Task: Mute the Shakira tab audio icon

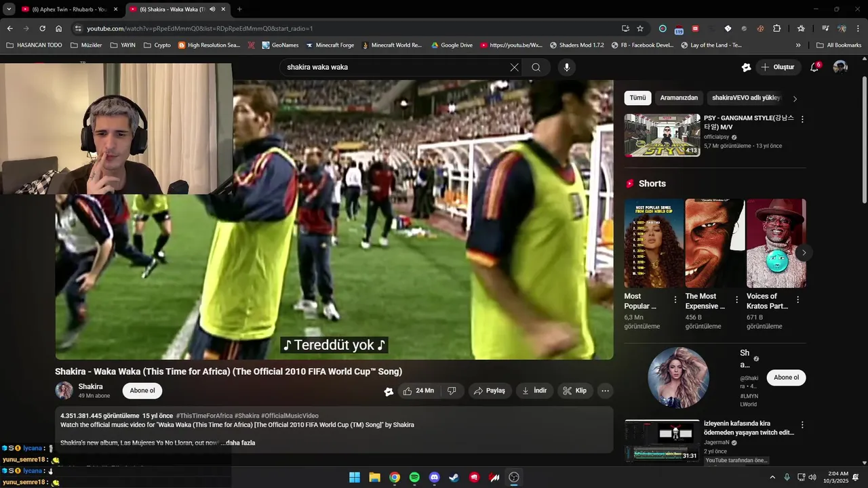Action: [x=212, y=9]
